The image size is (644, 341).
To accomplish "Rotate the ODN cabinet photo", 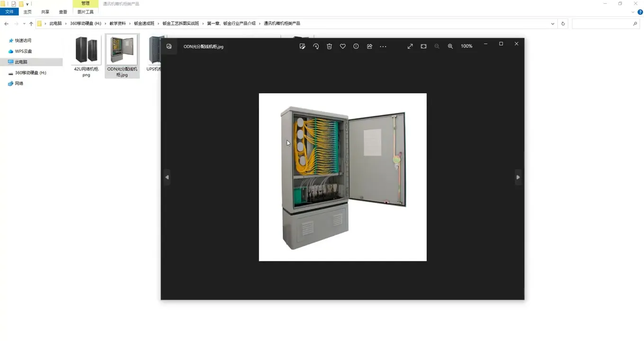I will pyautogui.click(x=316, y=46).
